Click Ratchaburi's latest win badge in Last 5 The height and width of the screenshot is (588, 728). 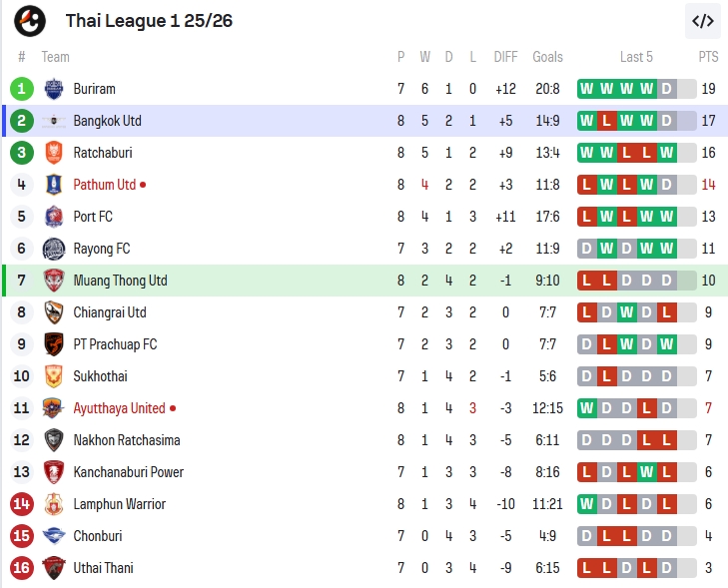[667, 153]
